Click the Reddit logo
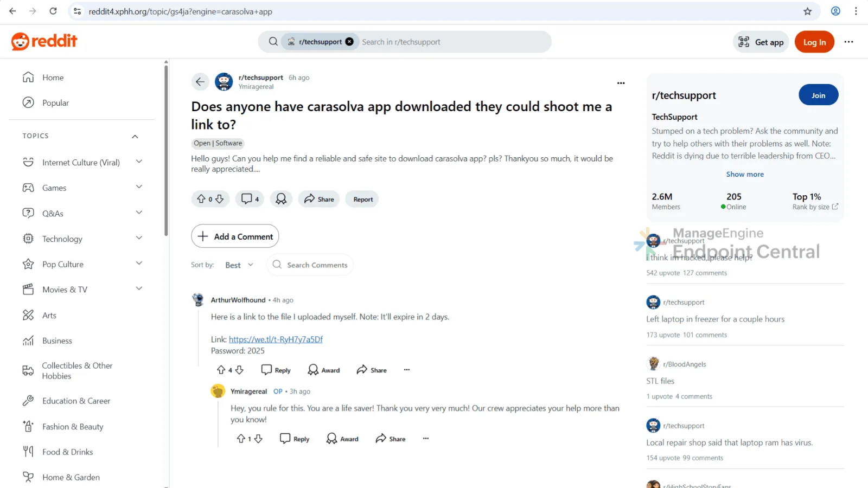This screenshot has width=868, height=488. (44, 41)
